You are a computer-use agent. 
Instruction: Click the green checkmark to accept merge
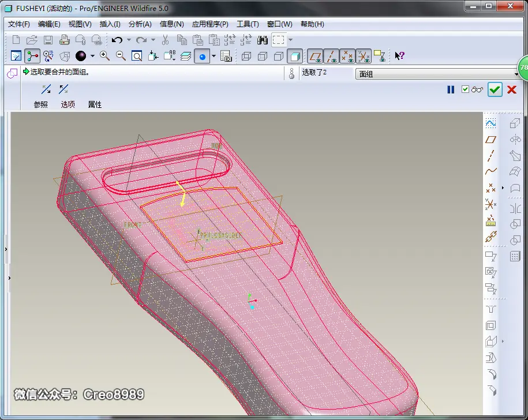tap(495, 89)
